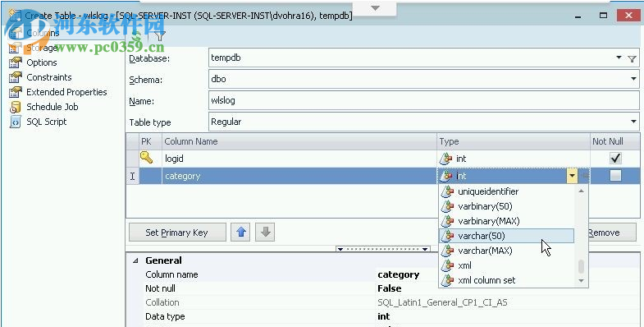
Task: Open the Options page icon in sidebar
Action: 16,62
